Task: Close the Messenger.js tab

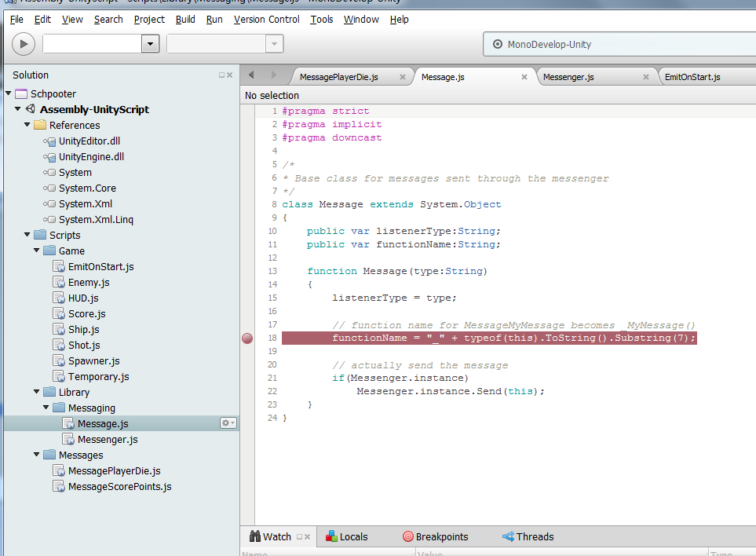Action: (646, 77)
